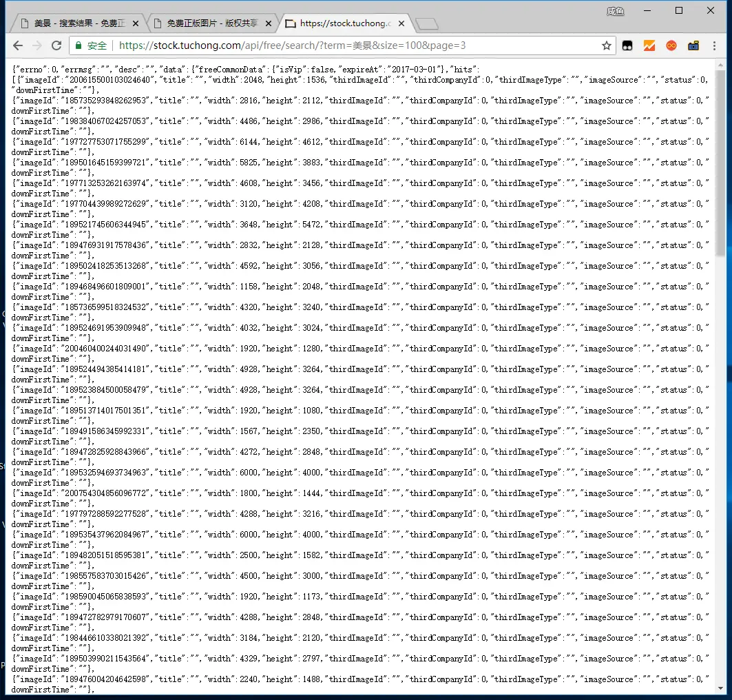Click the green secure padlock icon
The width and height of the screenshot is (732, 700).
(79, 45)
